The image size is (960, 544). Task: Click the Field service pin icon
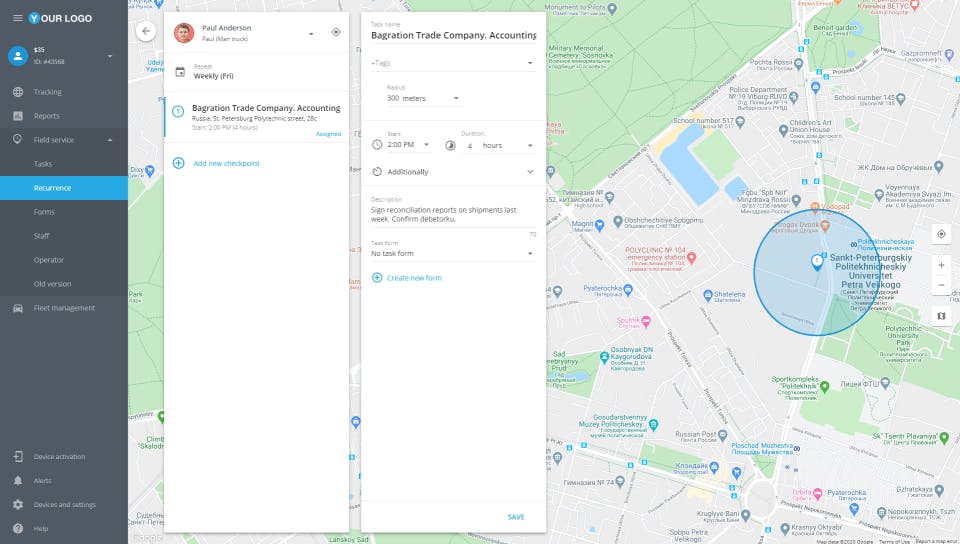[18, 139]
